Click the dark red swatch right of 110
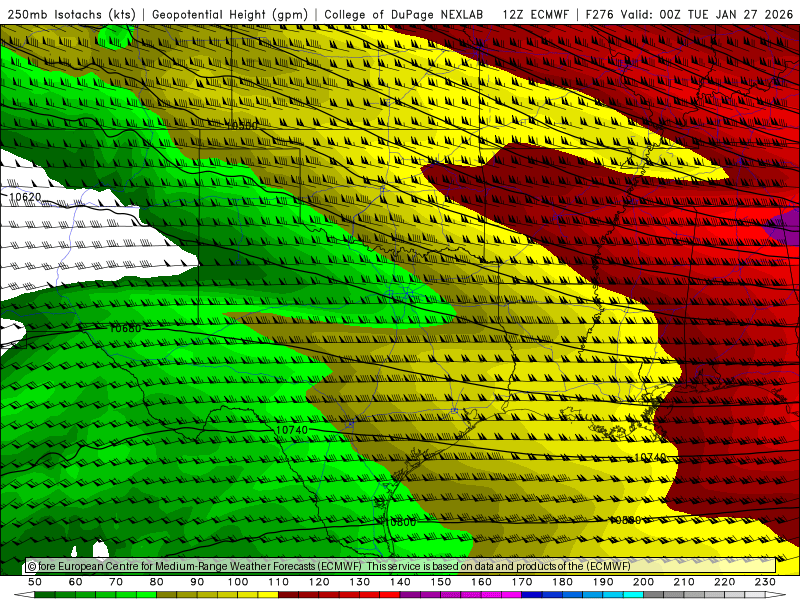Screen dimensions: 800x600 click(288, 595)
